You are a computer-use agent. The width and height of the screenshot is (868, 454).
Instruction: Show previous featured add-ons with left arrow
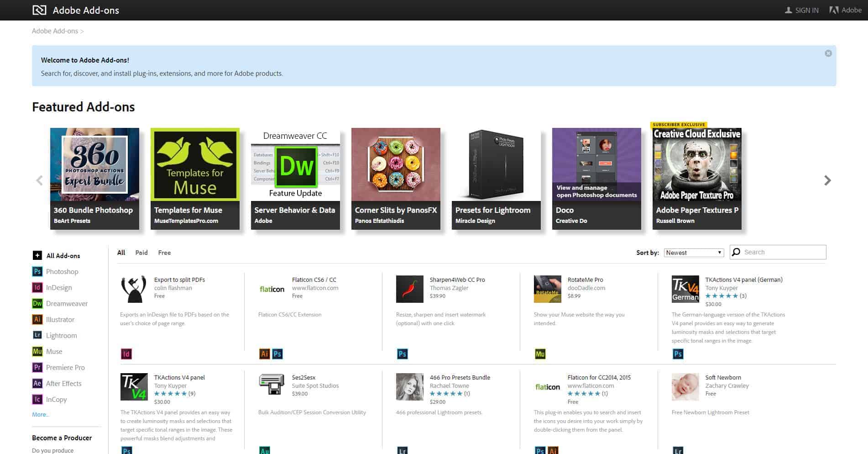(x=40, y=180)
